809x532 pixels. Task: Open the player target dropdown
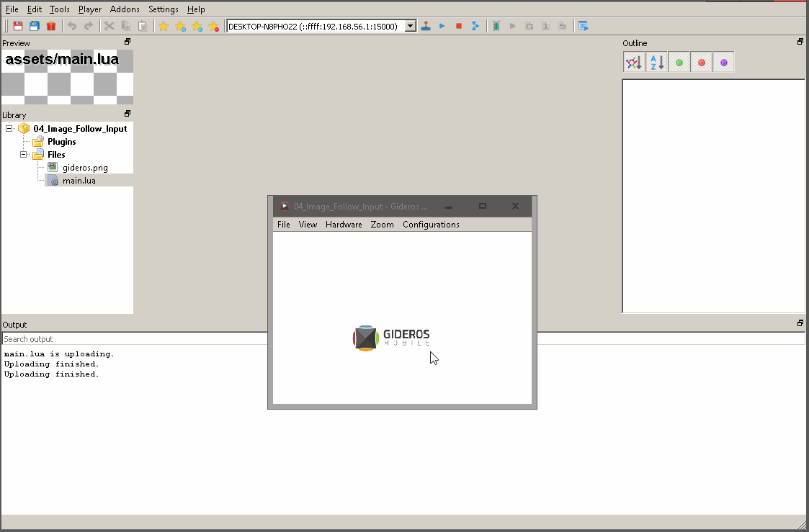[410, 25]
